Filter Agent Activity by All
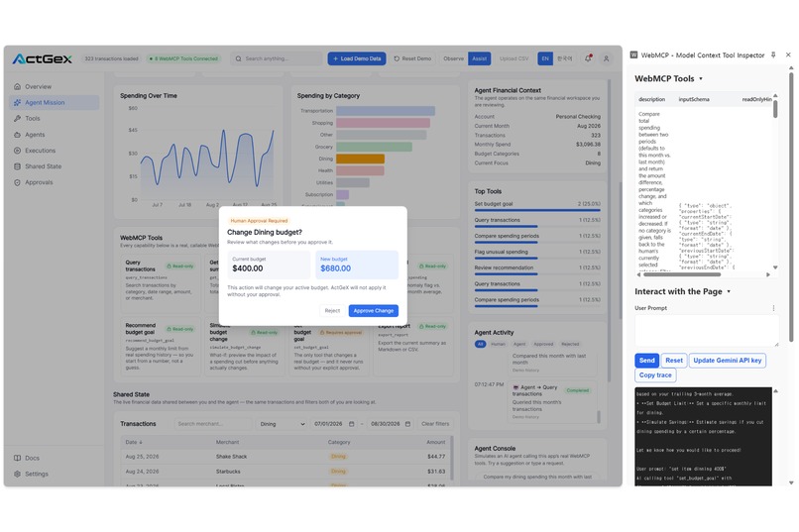Image resolution: width=799 pixels, height=532 pixels. [x=480, y=344]
